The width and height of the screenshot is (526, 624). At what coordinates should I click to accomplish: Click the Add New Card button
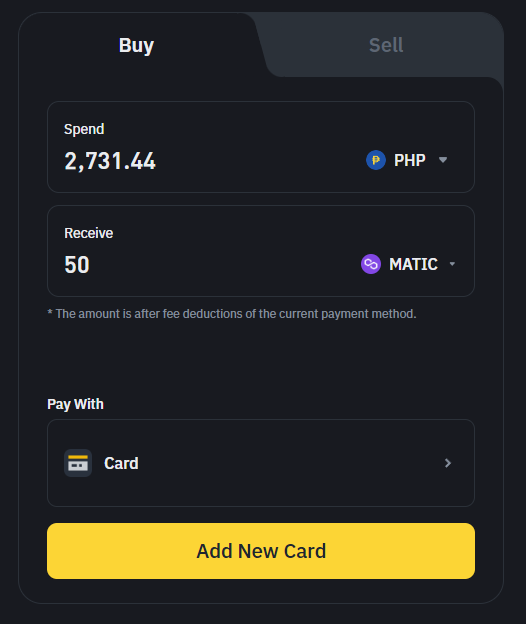[x=261, y=551]
